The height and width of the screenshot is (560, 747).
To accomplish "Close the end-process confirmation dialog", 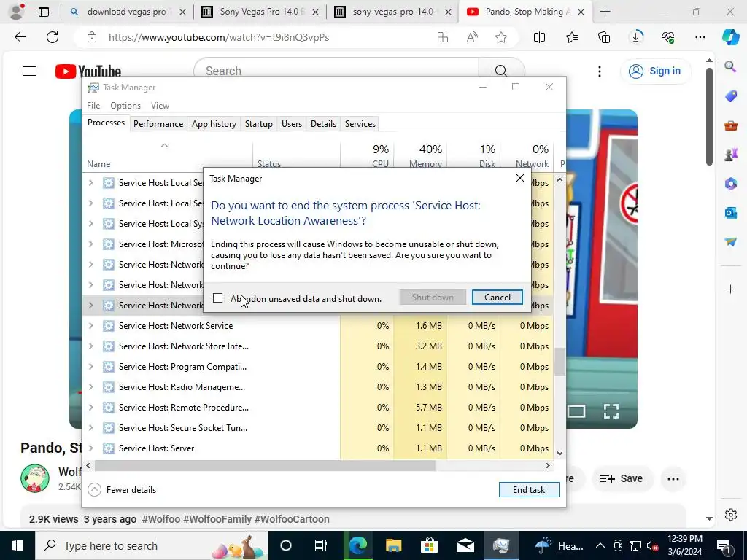I will tap(519, 178).
